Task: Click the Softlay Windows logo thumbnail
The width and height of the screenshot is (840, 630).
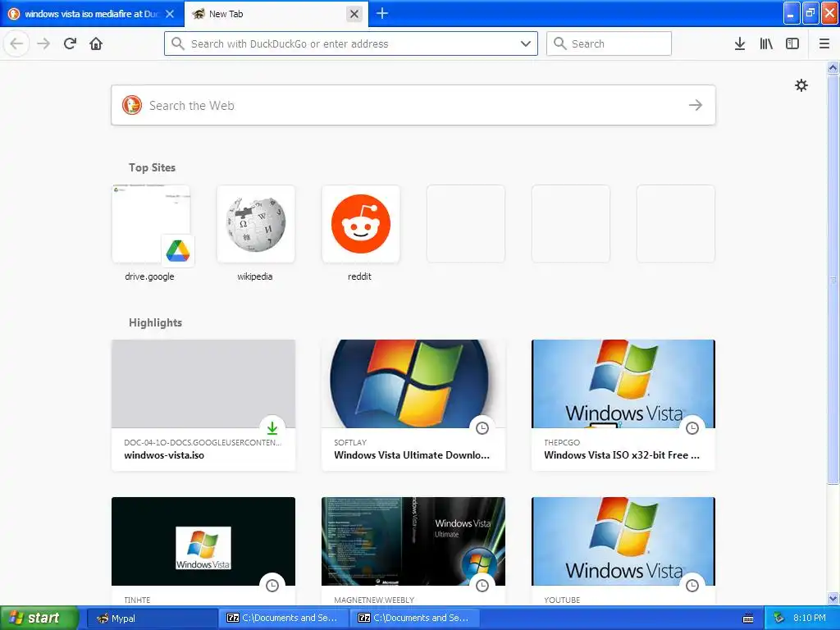Action: (x=413, y=384)
